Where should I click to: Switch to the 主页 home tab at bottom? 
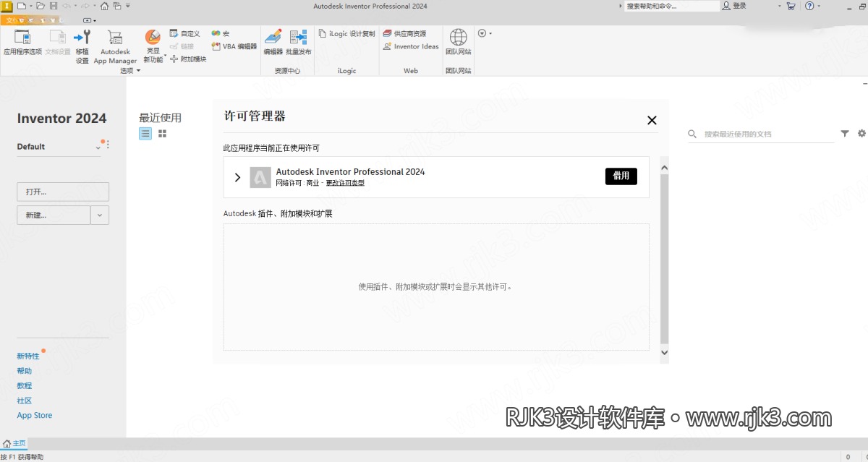[x=14, y=443]
